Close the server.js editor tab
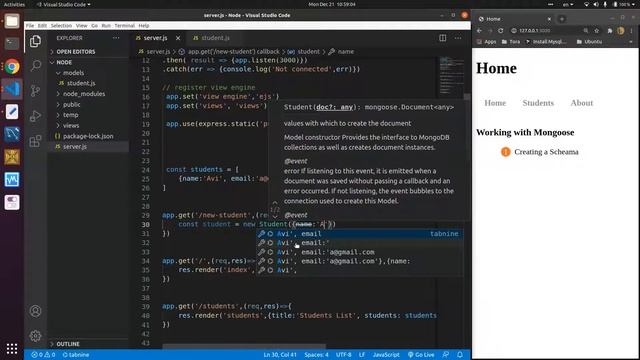Image resolution: width=640 pixels, height=360 pixels. (178, 38)
